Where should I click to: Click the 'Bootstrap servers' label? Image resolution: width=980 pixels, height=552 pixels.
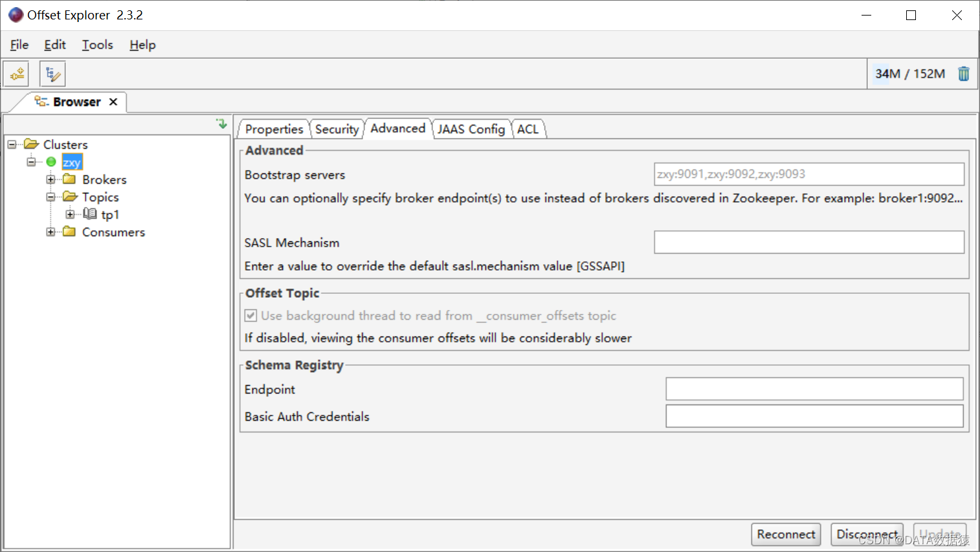tap(295, 175)
